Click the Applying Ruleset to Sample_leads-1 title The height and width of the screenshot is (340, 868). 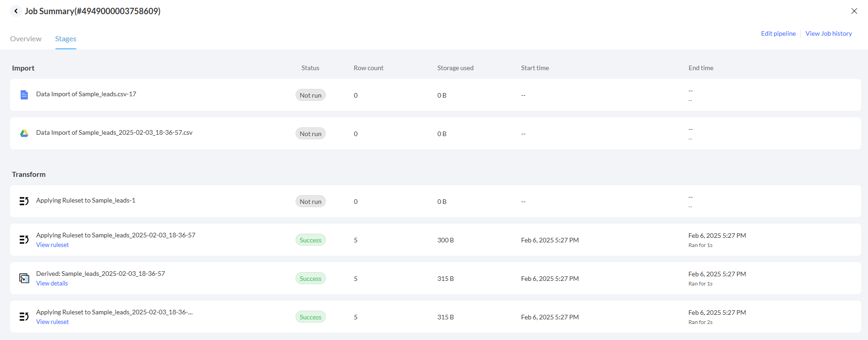pyautogui.click(x=86, y=200)
